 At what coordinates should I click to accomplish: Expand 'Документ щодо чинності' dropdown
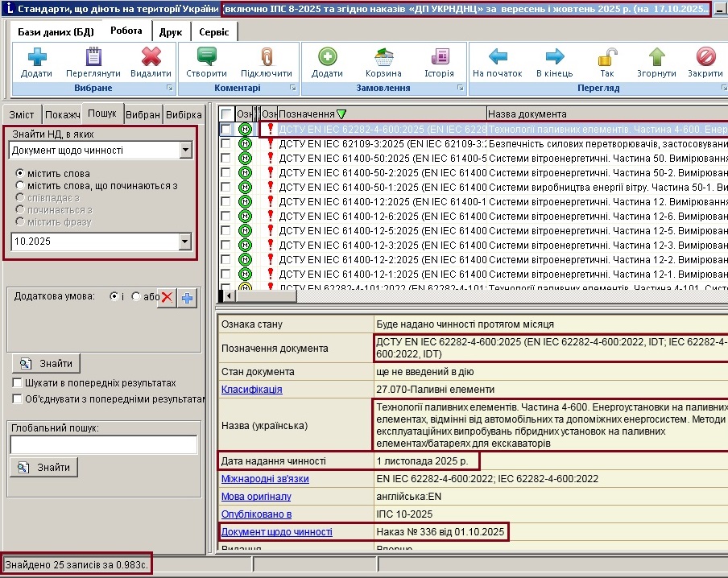186,151
